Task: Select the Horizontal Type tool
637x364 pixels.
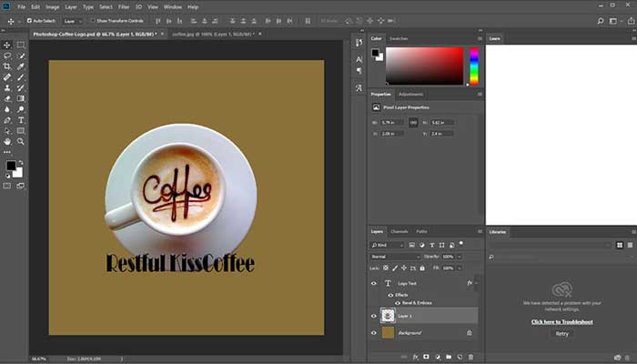Action: (x=20, y=119)
